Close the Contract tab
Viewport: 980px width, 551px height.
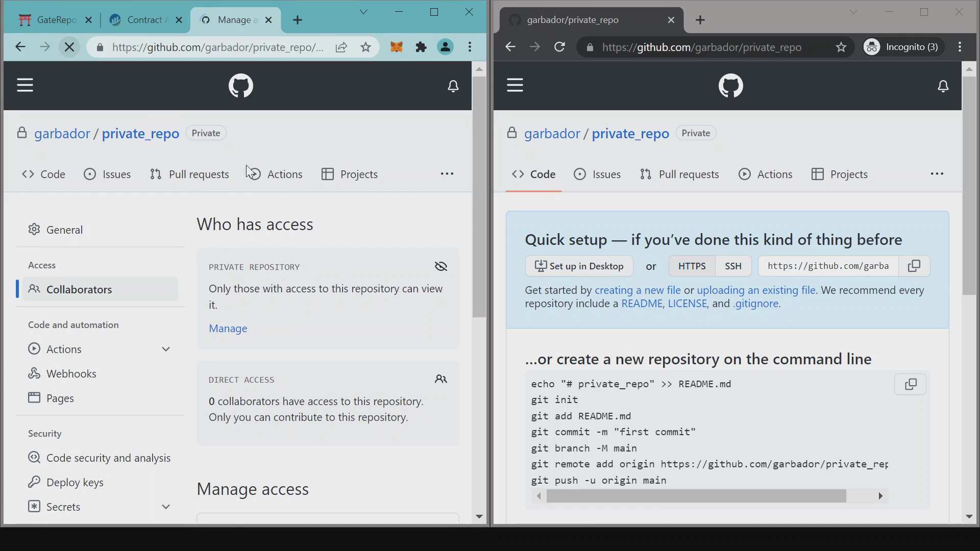(x=179, y=20)
